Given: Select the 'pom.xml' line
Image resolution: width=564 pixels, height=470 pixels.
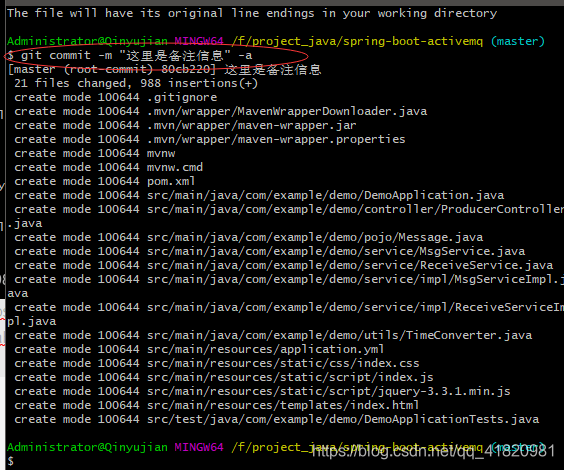Looking at the screenshot, I should pyautogui.click(x=105, y=182).
